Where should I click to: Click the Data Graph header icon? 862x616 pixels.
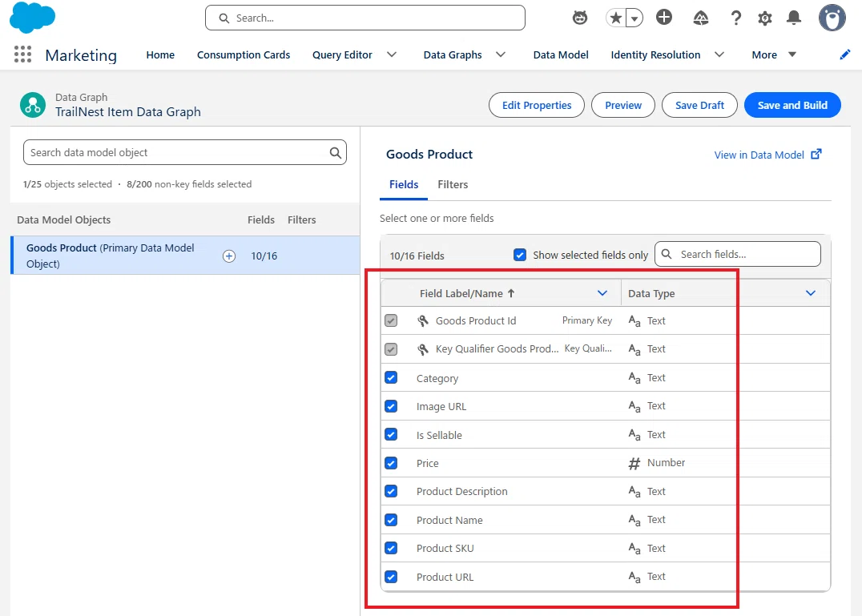(x=33, y=105)
